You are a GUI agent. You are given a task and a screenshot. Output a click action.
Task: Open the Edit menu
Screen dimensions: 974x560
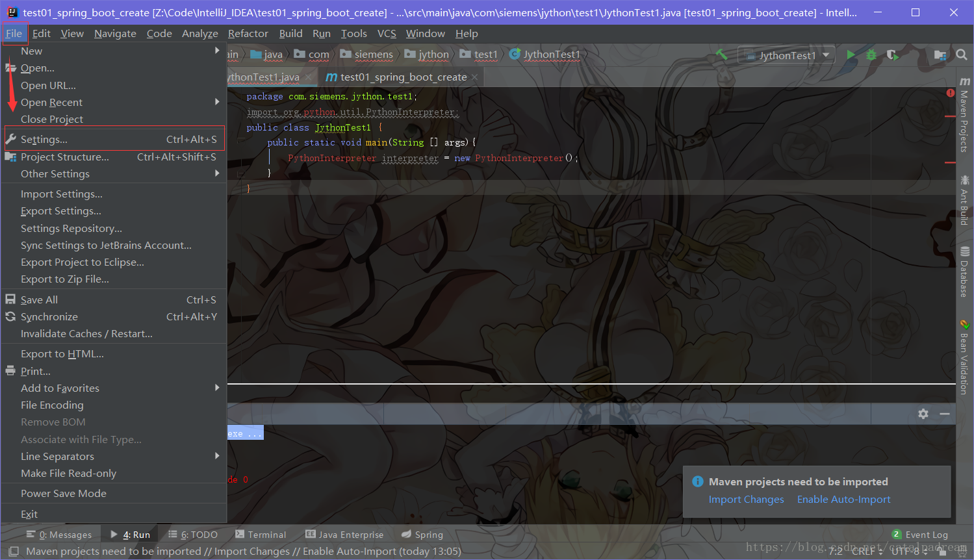tap(42, 33)
